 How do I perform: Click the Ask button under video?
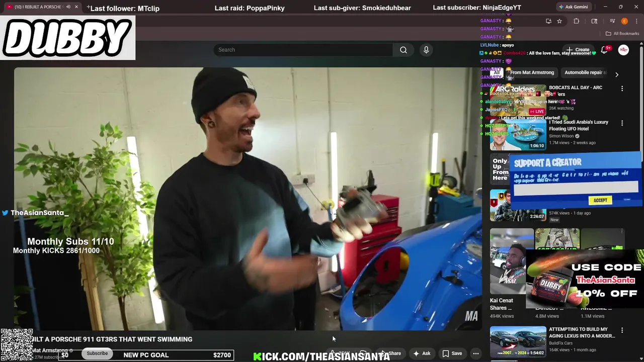click(422, 353)
